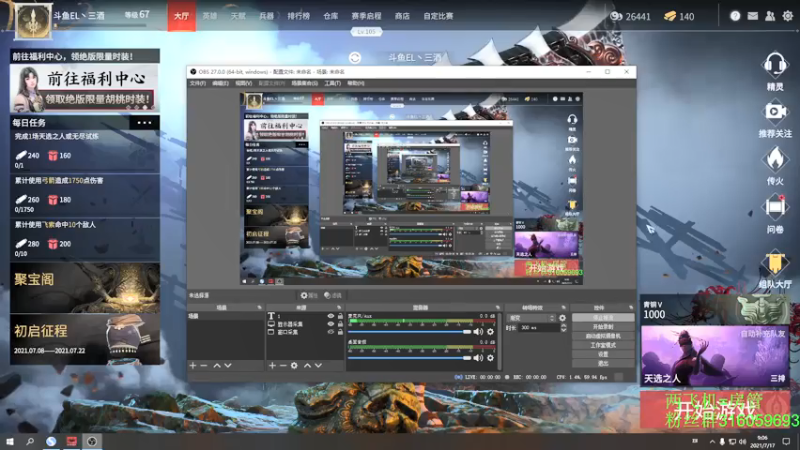This screenshot has width=800, height=450.
Task: Click the 工作室模式 studio mode button in OBS
Action: [x=603, y=345]
